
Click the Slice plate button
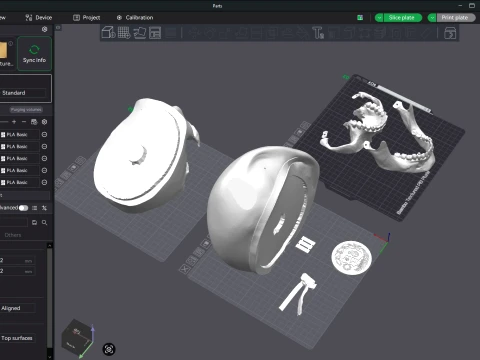(402, 18)
